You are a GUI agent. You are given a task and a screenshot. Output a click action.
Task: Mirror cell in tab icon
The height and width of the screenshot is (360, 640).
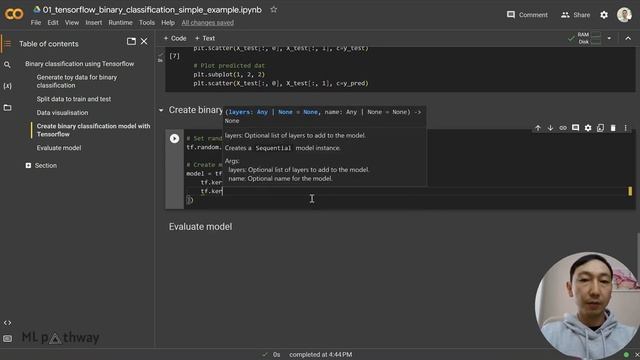tap(600, 128)
